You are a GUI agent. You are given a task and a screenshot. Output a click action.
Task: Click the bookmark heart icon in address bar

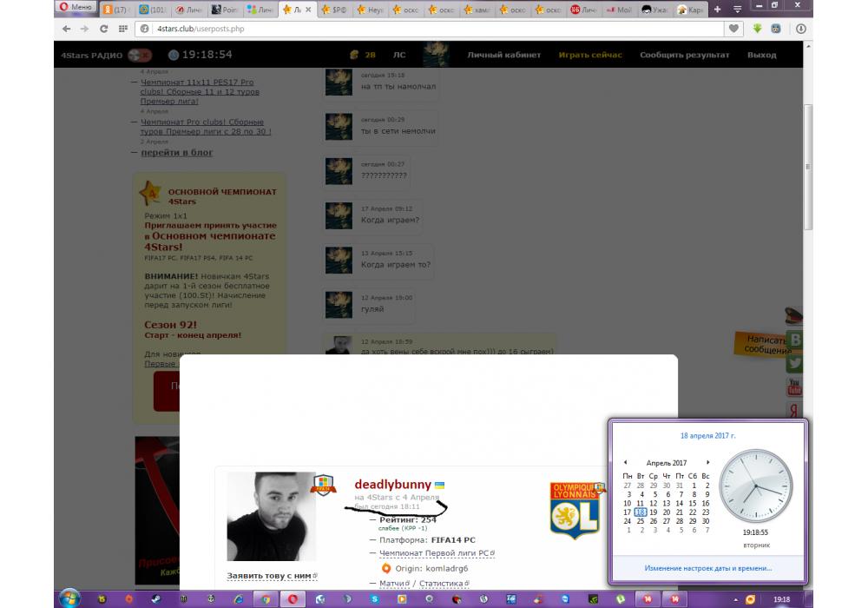pos(734,29)
